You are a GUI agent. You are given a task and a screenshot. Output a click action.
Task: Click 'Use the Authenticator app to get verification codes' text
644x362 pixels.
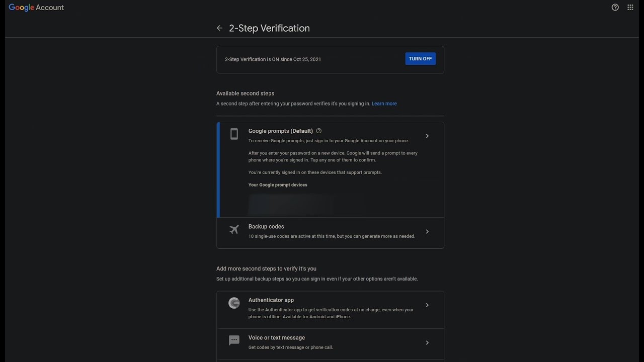331,313
